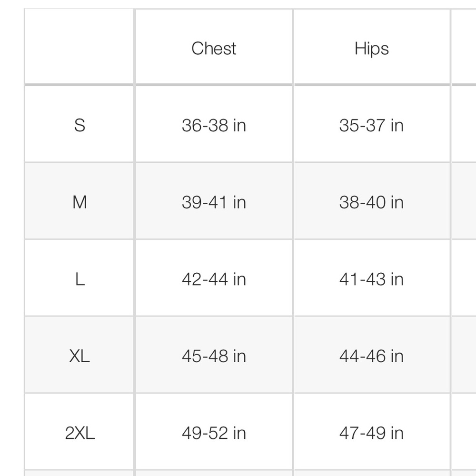Viewport: 476px width, 476px height.
Task: Click the 41-43 in hips cell
Action: 372,278
